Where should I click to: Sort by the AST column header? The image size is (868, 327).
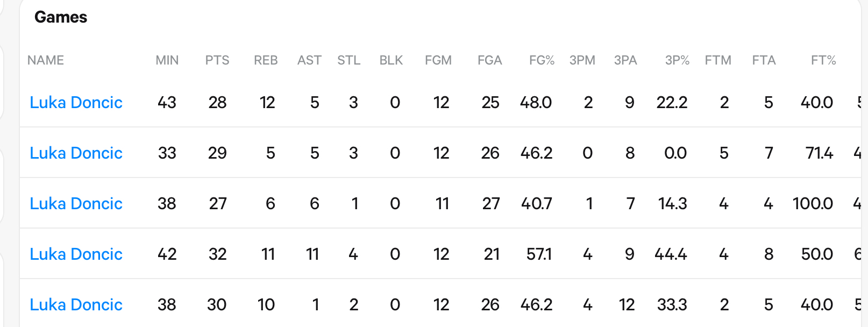[x=309, y=60]
